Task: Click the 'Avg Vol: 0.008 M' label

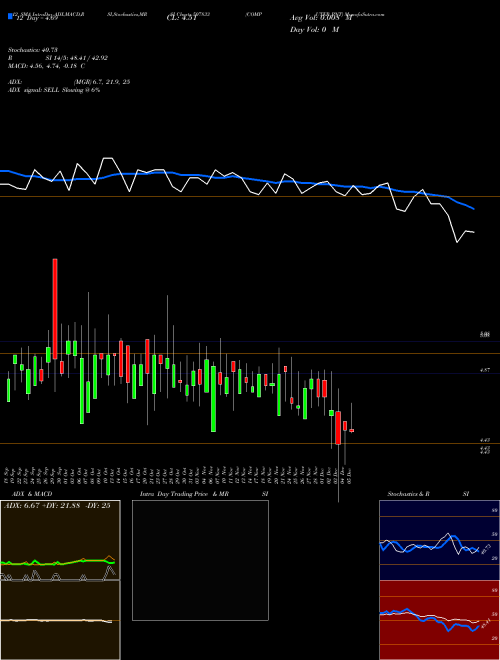Action: click(320, 18)
